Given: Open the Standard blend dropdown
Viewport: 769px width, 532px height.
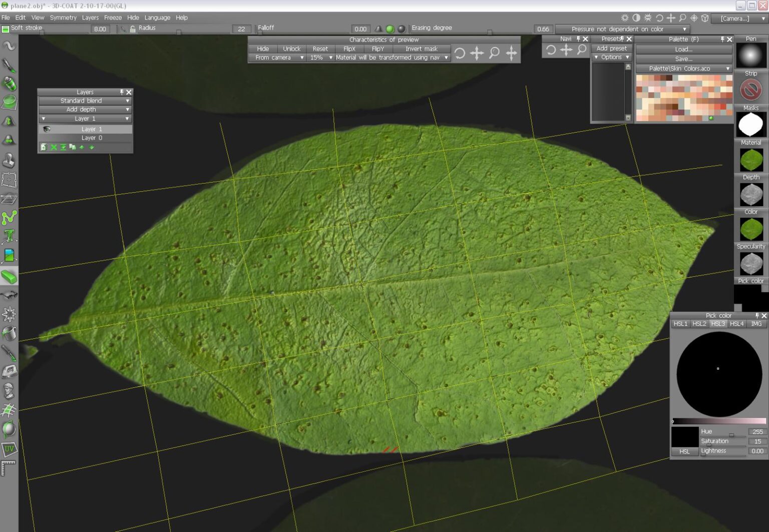Looking at the screenshot, I should click(x=85, y=101).
